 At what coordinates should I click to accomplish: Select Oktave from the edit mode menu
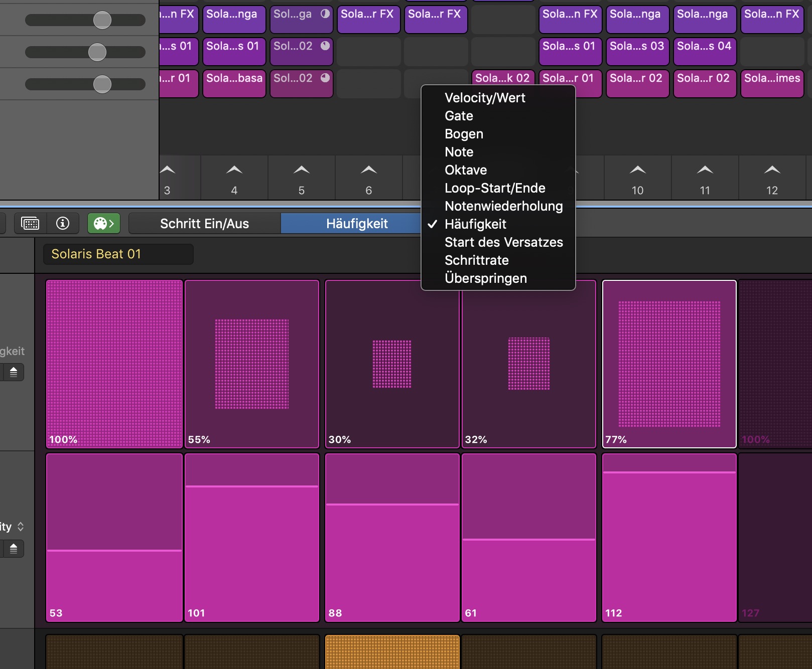click(x=466, y=170)
